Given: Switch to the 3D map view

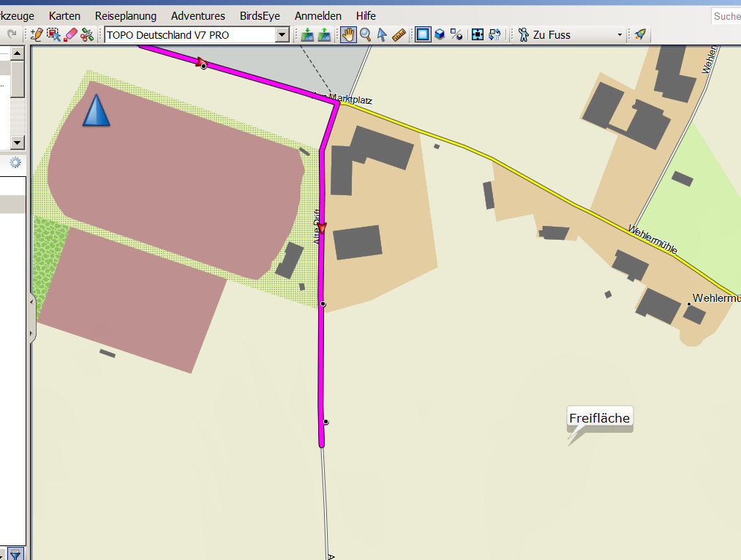Looking at the screenshot, I should [440, 34].
